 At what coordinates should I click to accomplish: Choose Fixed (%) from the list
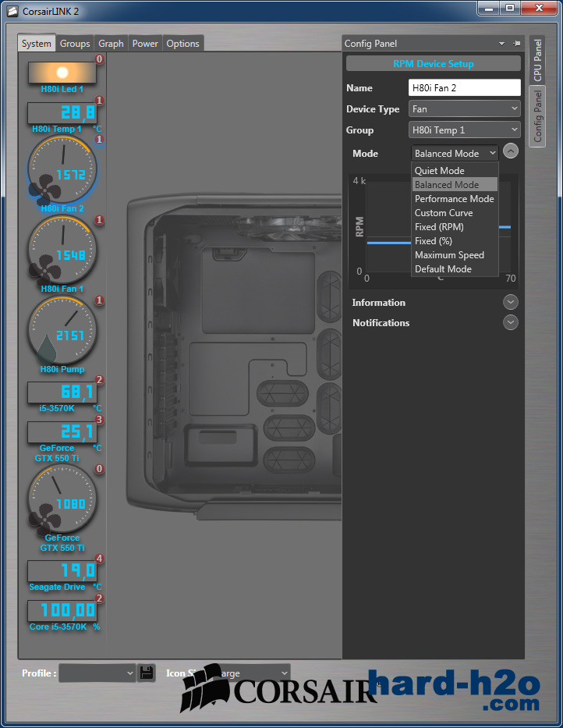point(455,240)
